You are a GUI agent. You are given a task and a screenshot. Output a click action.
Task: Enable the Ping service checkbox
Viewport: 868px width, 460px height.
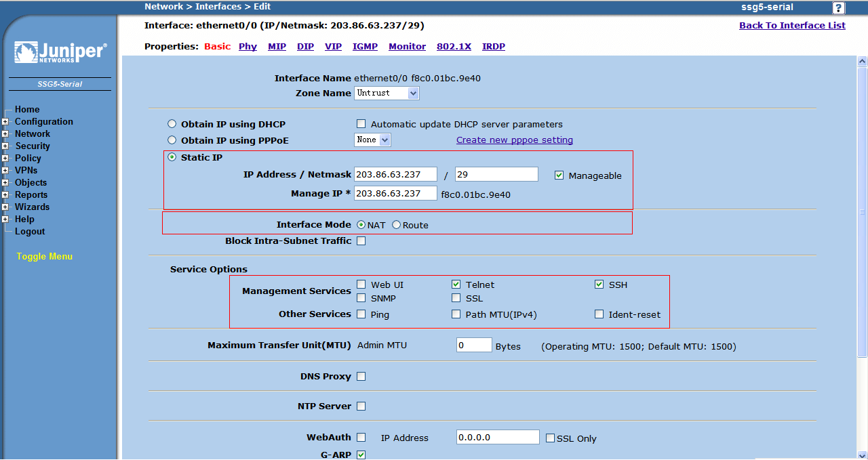[361, 314]
